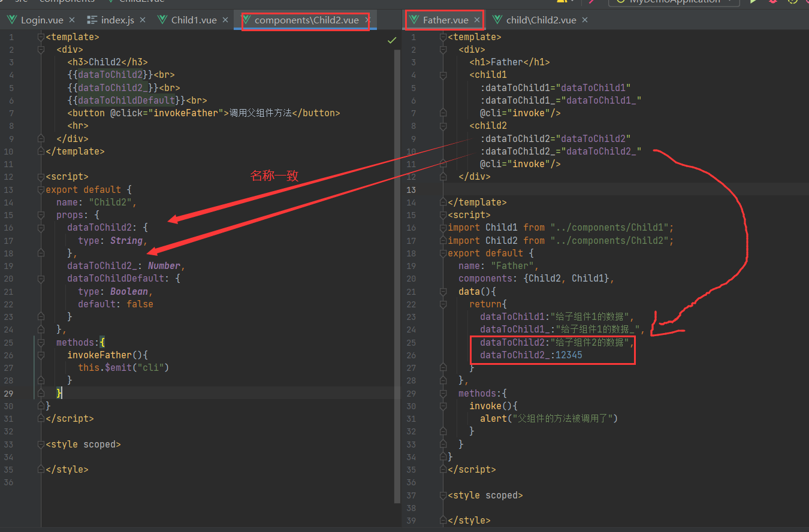Fold the div block on Child2.vue line 2
This screenshot has height=532, width=809.
tap(41, 50)
